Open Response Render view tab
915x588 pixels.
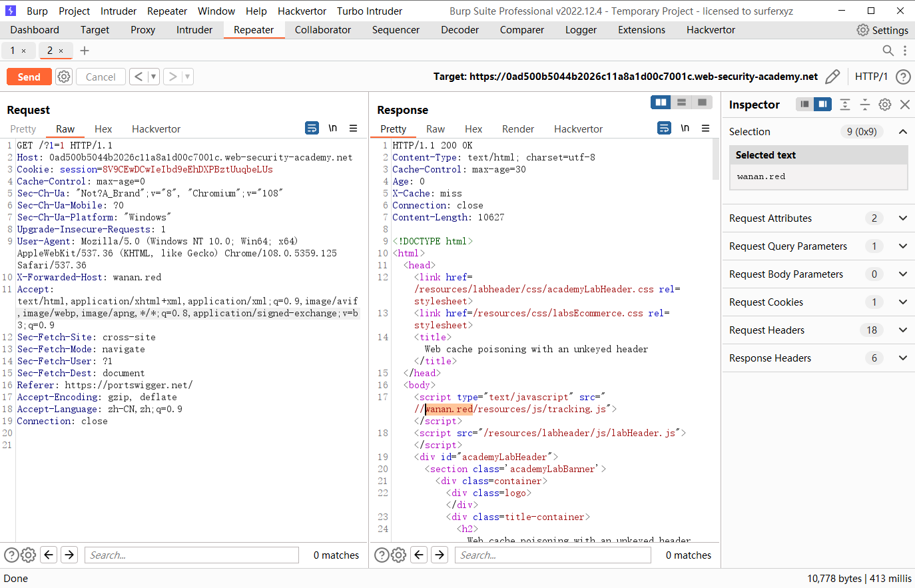point(518,129)
